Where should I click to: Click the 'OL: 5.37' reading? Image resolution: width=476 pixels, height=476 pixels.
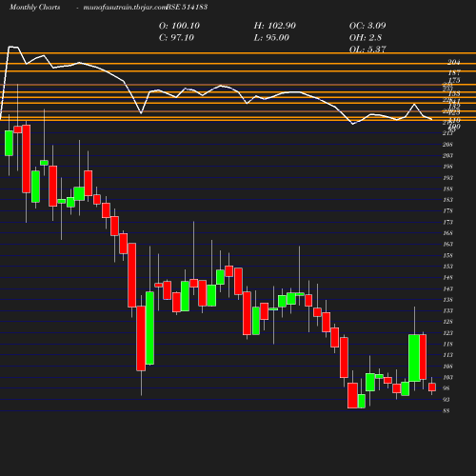tap(367, 50)
